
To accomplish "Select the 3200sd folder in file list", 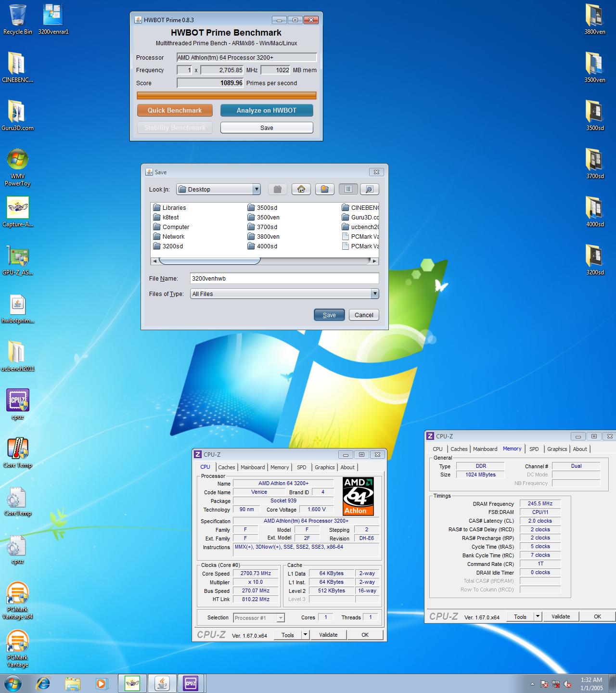I will [x=168, y=246].
